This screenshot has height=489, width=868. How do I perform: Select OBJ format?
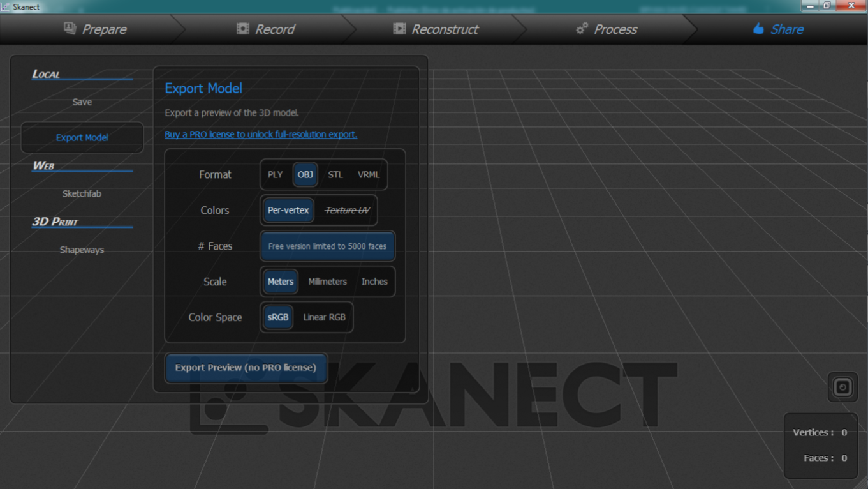click(305, 175)
